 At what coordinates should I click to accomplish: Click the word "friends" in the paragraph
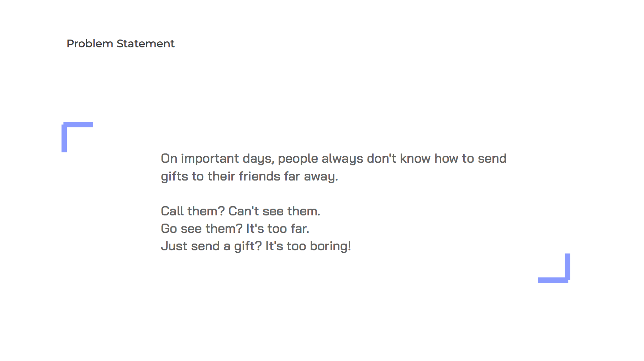click(x=260, y=176)
